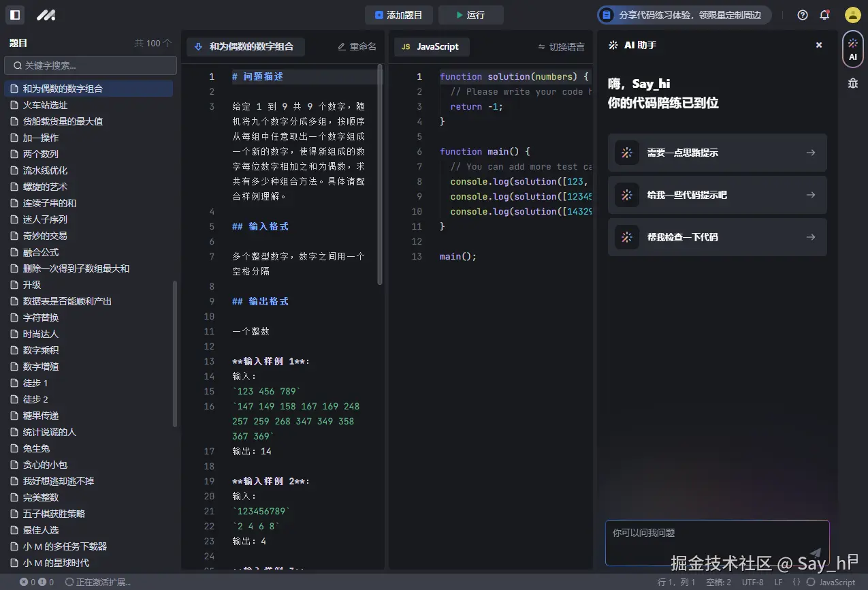Viewport: 868px width, 590px height.
Task: Click the curly braces icon in the status bar
Action: tap(795, 583)
